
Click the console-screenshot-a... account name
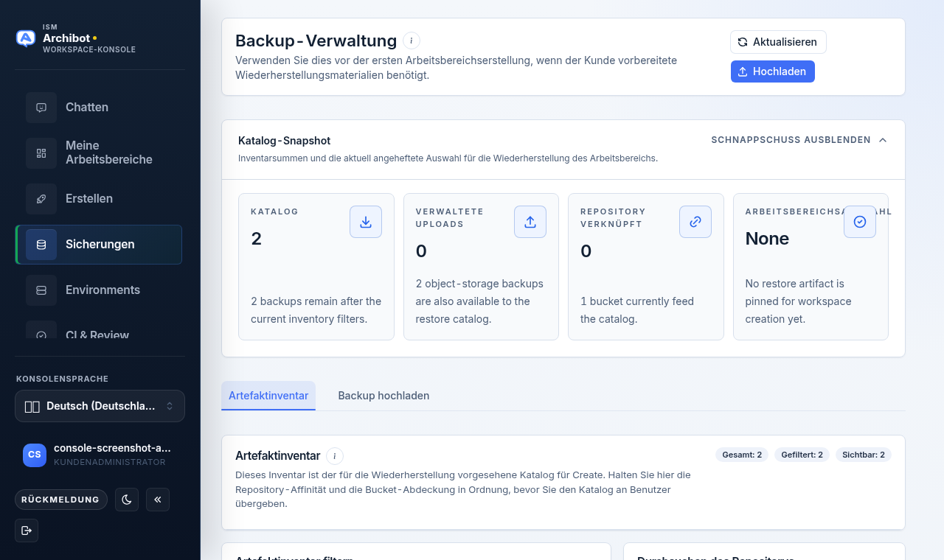pos(112,448)
